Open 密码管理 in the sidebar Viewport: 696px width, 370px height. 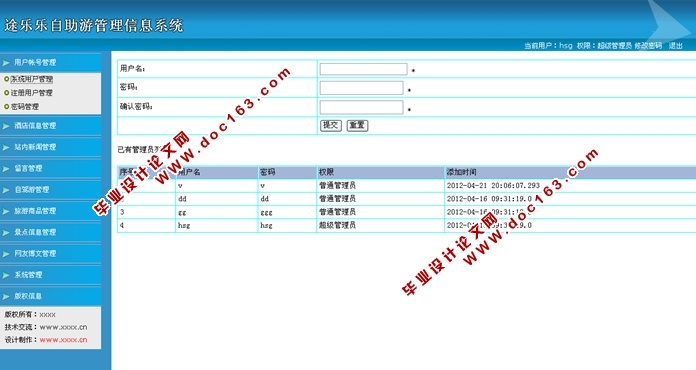[x=25, y=106]
